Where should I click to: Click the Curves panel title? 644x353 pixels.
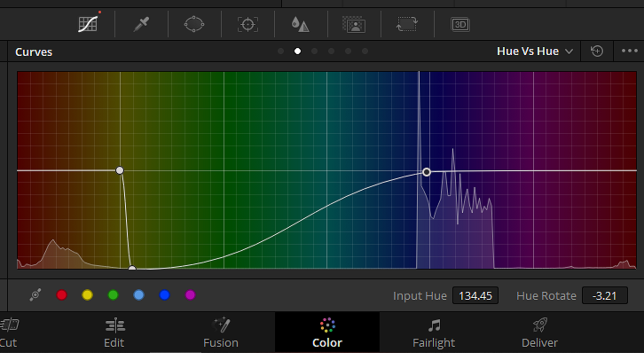(34, 52)
